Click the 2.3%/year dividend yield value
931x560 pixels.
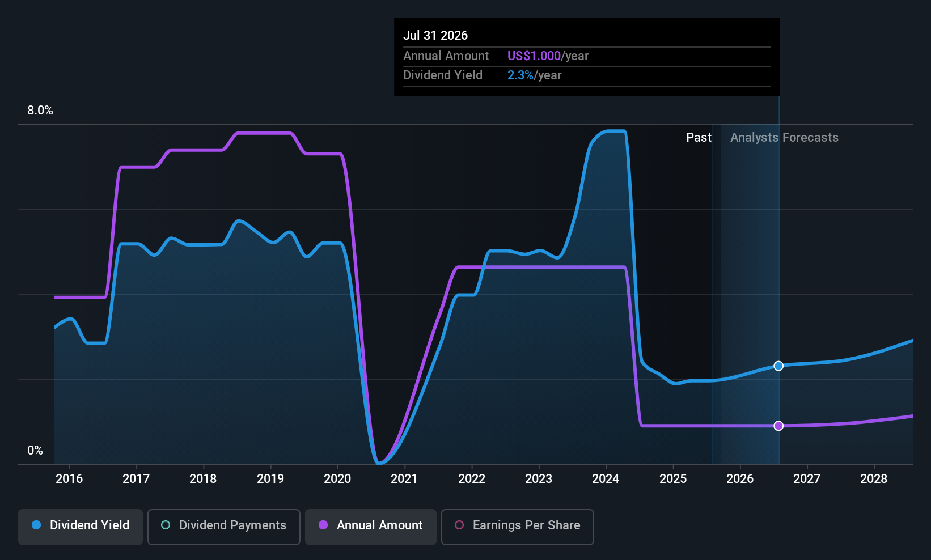tap(534, 75)
